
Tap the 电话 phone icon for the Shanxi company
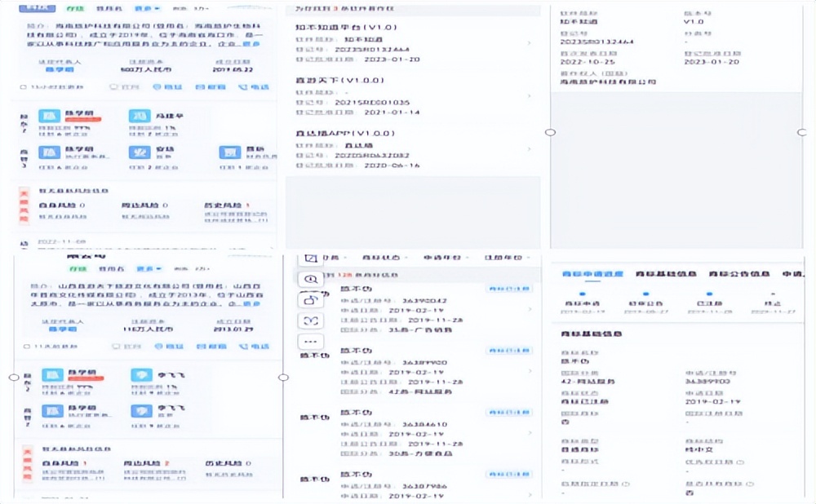click(x=252, y=346)
